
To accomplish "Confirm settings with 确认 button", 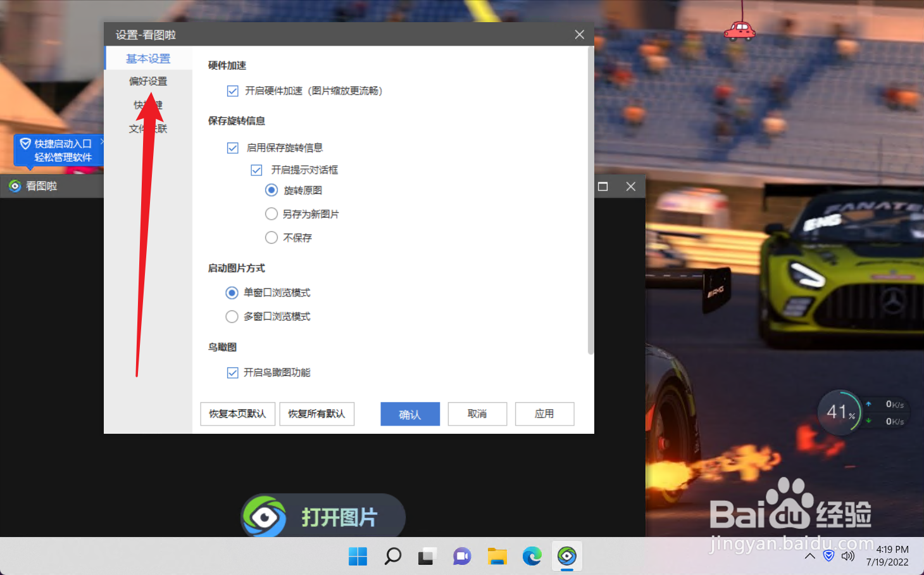I will click(410, 414).
